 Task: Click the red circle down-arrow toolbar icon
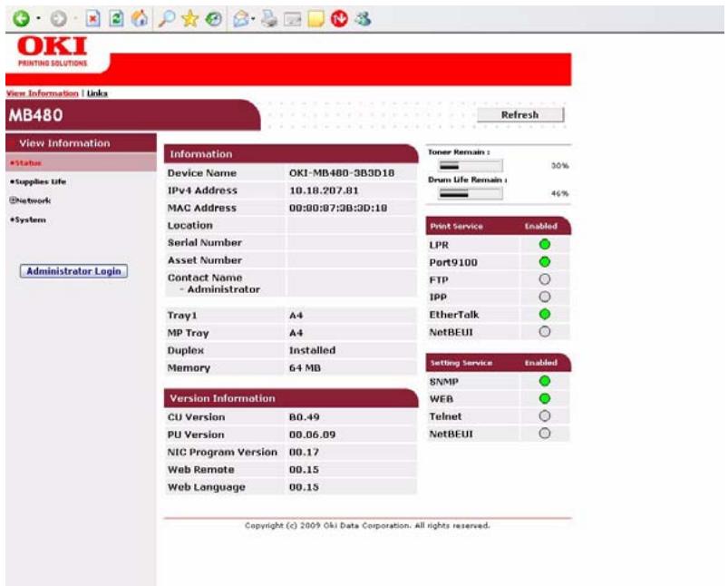tap(339, 18)
